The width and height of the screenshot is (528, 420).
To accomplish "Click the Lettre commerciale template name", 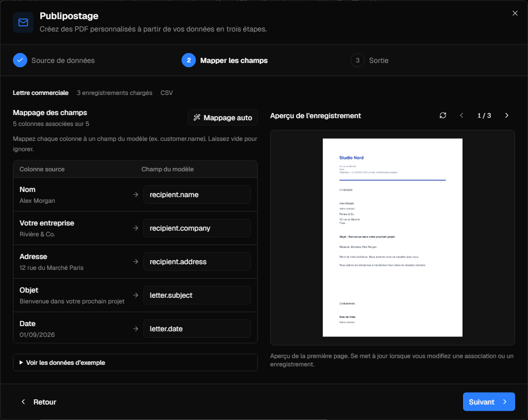I will (40, 93).
